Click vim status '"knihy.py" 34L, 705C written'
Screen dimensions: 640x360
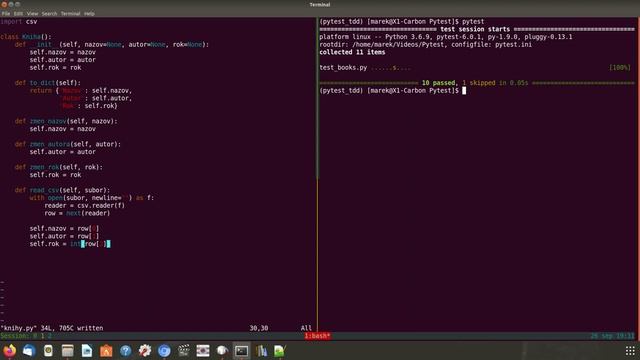[52, 328]
